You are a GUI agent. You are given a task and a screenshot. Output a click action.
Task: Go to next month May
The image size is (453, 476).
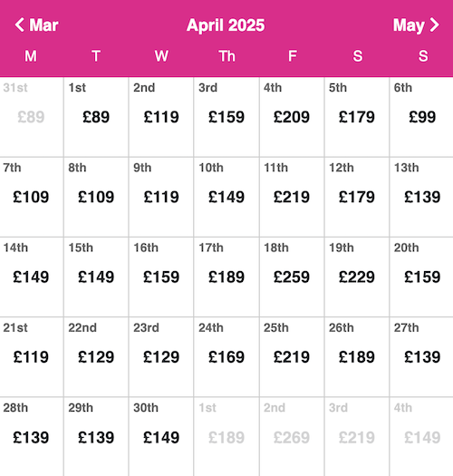[x=416, y=24]
